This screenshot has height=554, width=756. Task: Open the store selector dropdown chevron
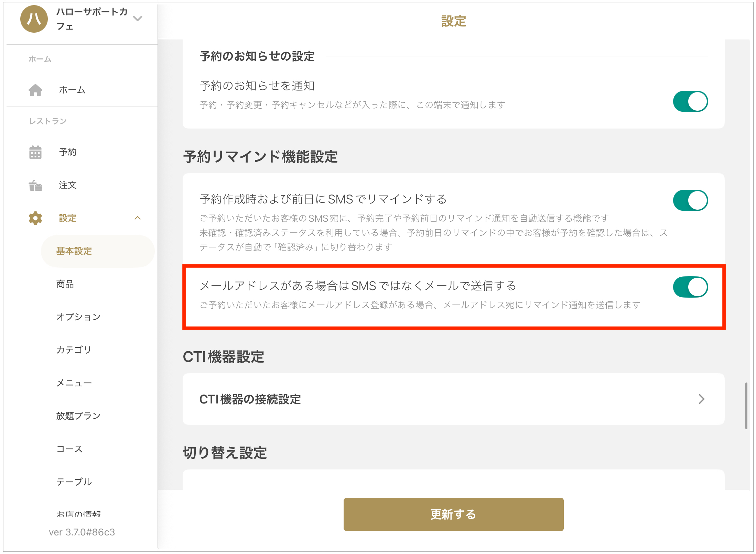[138, 19]
